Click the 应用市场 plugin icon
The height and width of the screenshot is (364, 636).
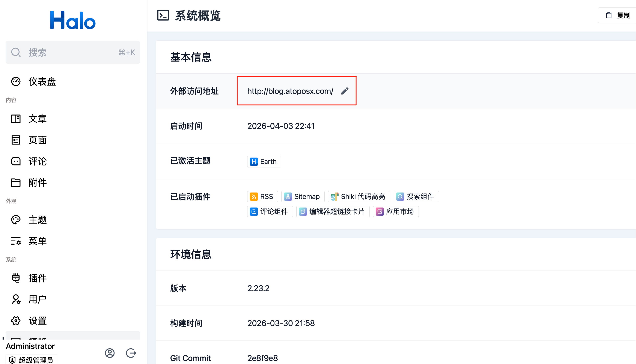380,212
